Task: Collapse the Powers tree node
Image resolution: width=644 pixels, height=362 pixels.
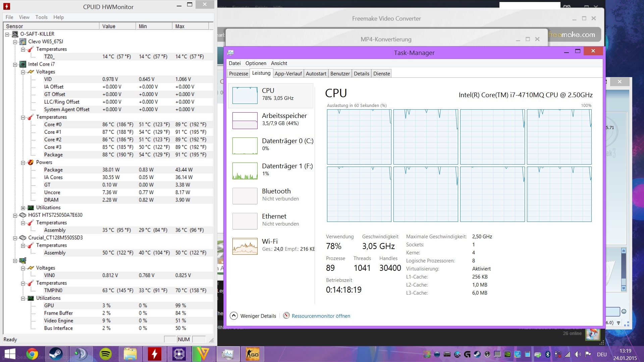Action: tap(23, 163)
